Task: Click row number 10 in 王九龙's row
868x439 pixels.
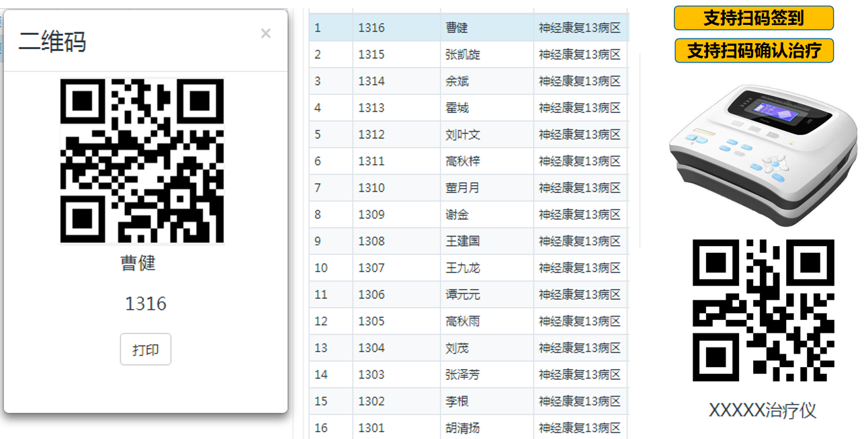Action: 321,268
